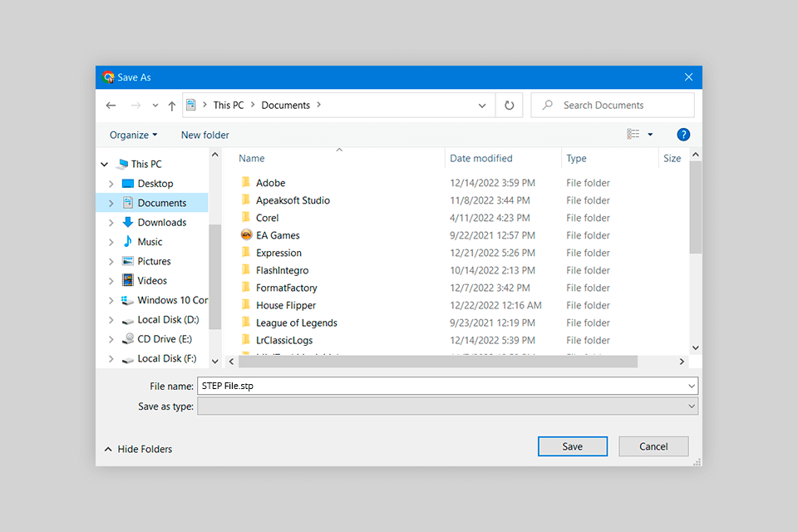Create a New folder
Image resolution: width=798 pixels, height=532 pixels.
[205, 135]
